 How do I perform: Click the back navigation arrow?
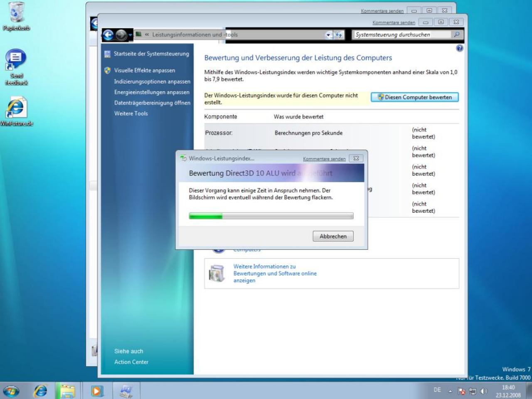pos(108,35)
